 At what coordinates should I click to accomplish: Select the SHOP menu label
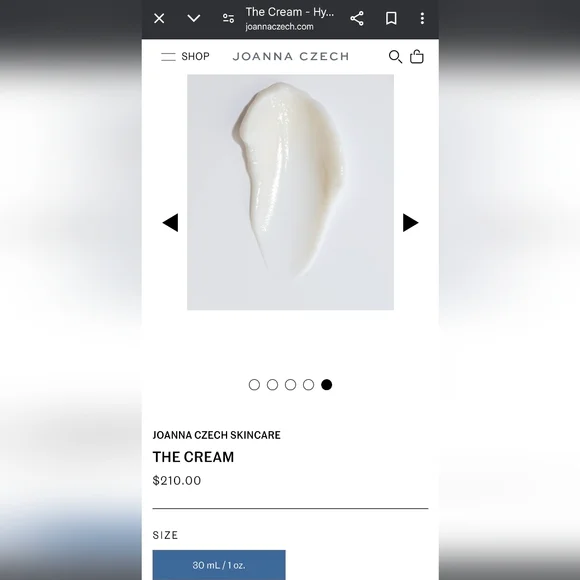195,56
